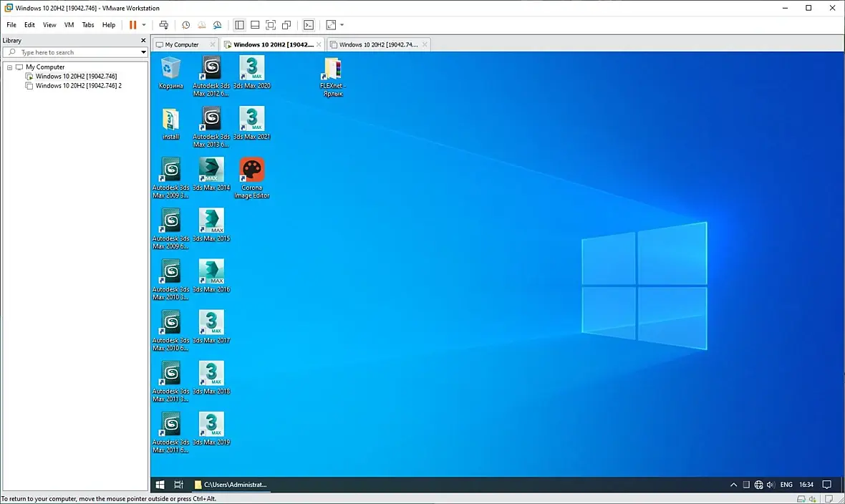
Task: Click Send Ctrl+Alt+Del toolbar icon
Action: (164, 25)
